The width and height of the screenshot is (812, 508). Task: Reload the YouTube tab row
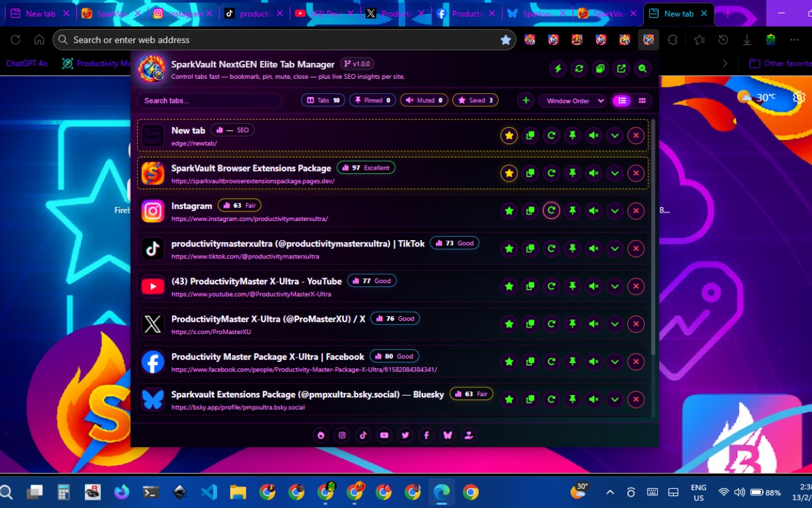(551, 286)
